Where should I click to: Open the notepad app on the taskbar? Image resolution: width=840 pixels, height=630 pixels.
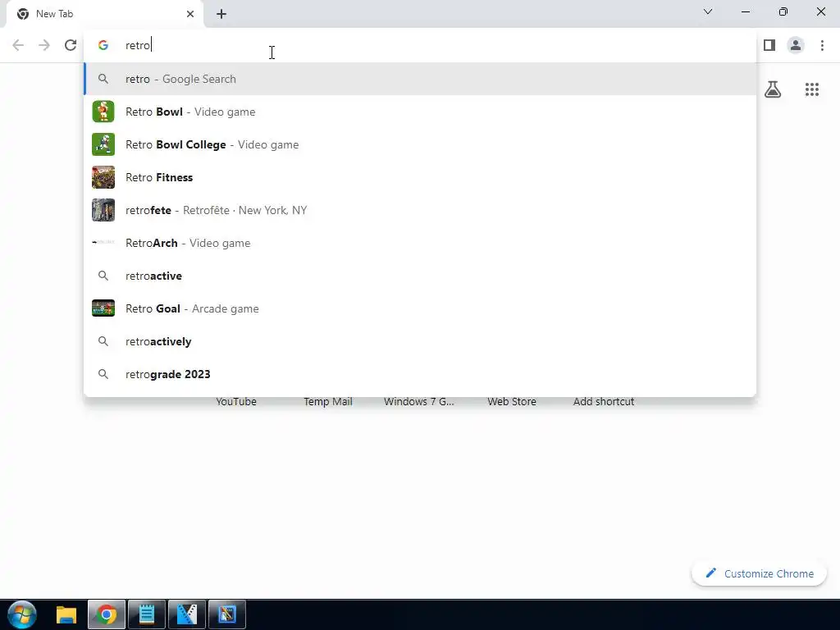pyautogui.click(x=146, y=614)
